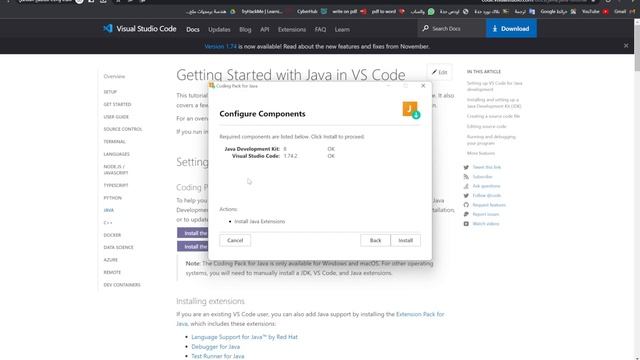
Task: Open the Blog page in top navigation
Action: (x=245, y=29)
